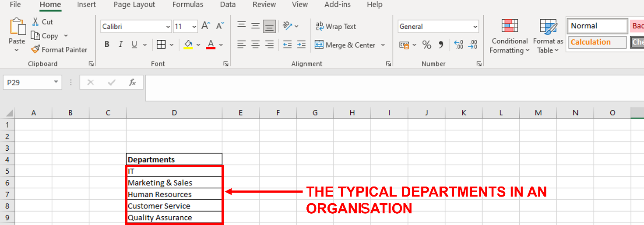Toggle bottom align button
This screenshot has height=225, width=644.
pos(270,26)
